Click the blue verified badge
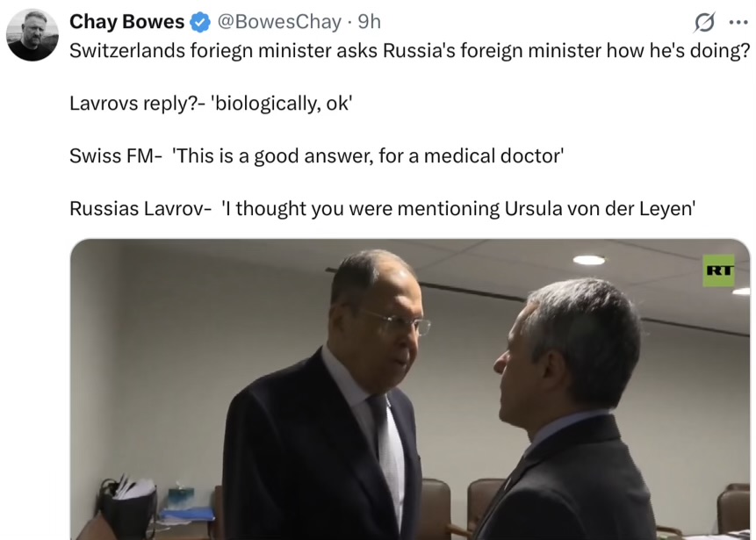The height and width of the screenshot is (540, 756). pos(200,22)
